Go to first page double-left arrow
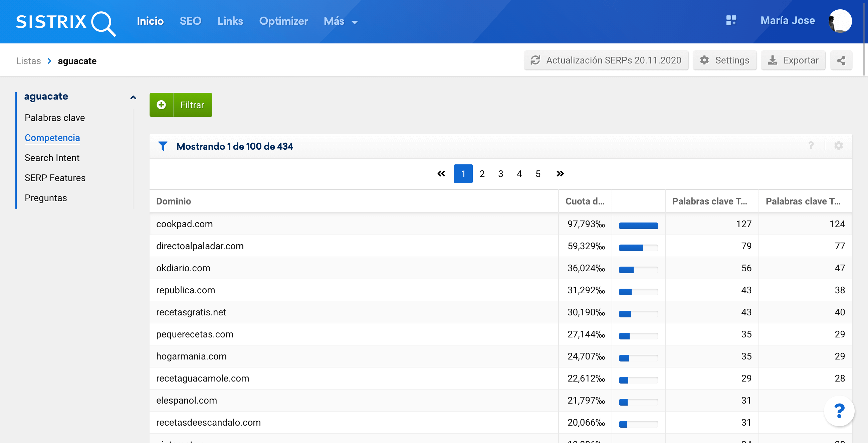 click(441, 174)
